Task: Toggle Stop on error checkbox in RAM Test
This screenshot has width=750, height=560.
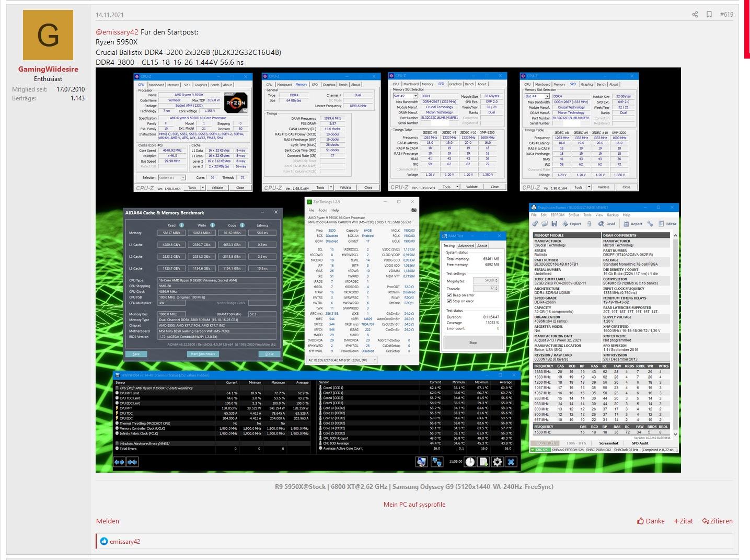Action: coord(449,301)
